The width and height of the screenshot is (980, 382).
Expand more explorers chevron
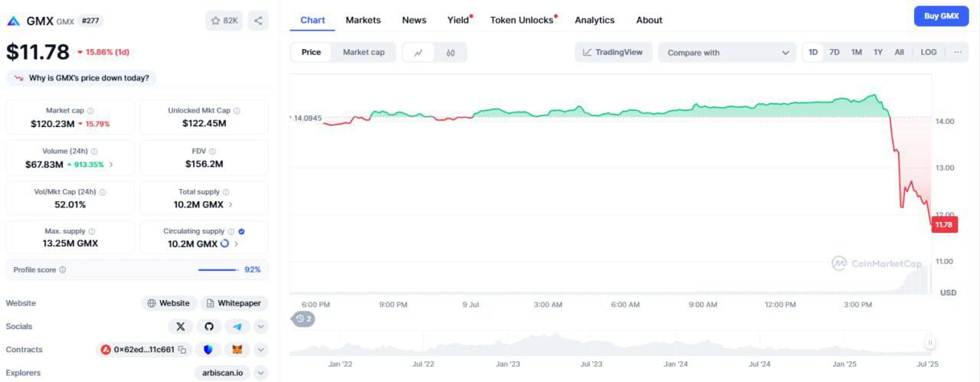tap(261, 373)
